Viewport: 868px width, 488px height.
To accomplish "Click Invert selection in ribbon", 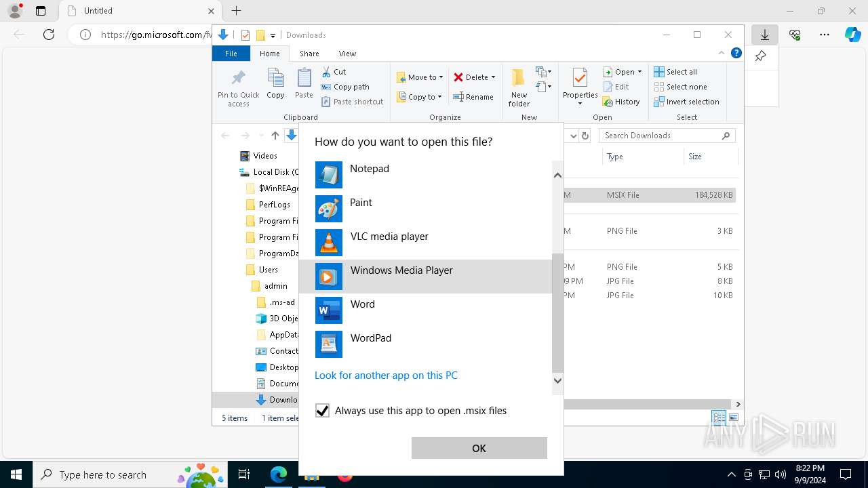I will 686,102.
